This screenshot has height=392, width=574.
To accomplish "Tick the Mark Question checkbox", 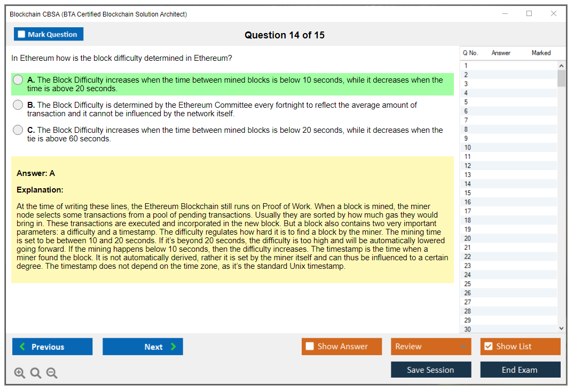I will coord(22,34).
